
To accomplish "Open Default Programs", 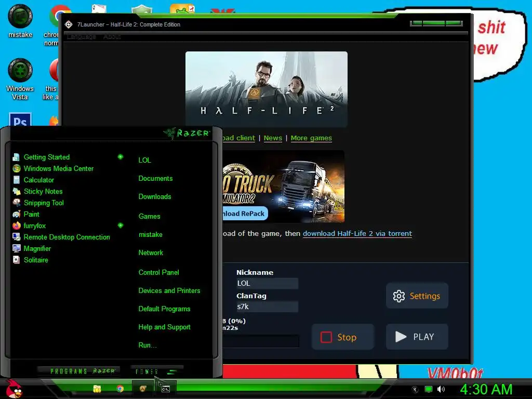I will pos(164,309).
